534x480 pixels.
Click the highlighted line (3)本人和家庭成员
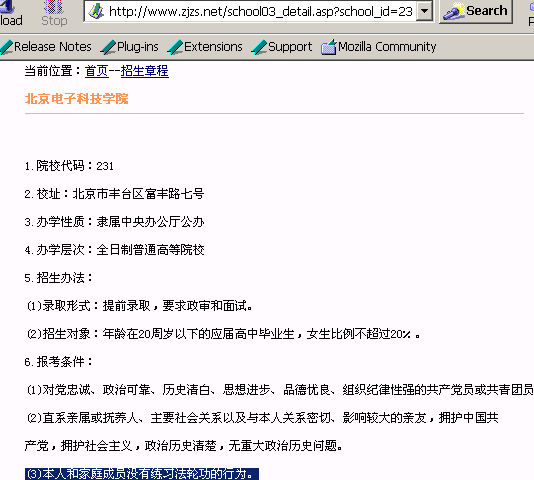point(142,474)
